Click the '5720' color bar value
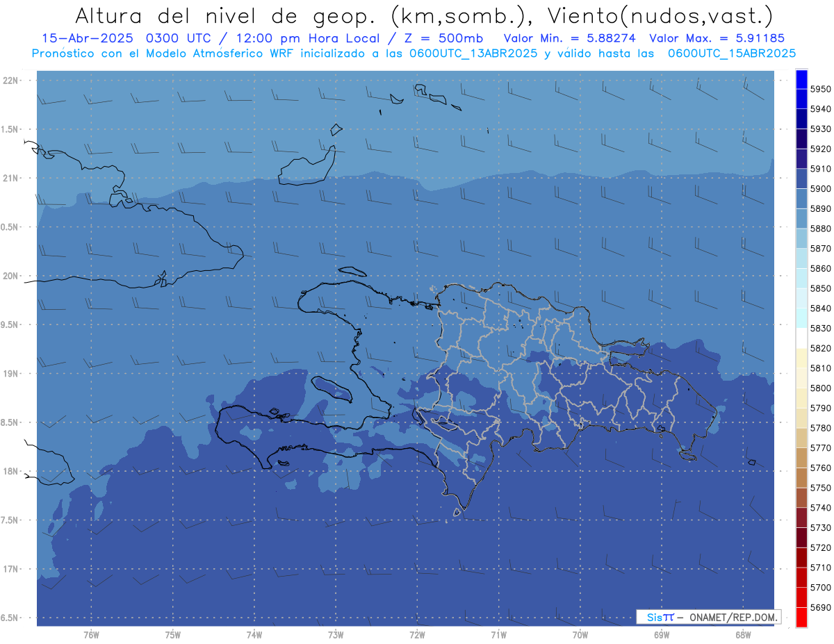This screenshot has height=644, width=834. click(x=821, y=547)
